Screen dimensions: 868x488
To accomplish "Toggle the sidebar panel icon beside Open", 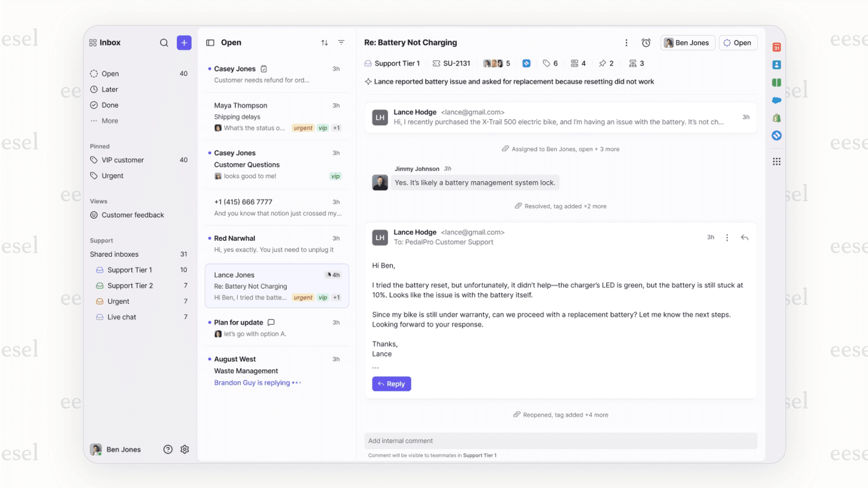I will pyautogui.click(x=210, y=43).
